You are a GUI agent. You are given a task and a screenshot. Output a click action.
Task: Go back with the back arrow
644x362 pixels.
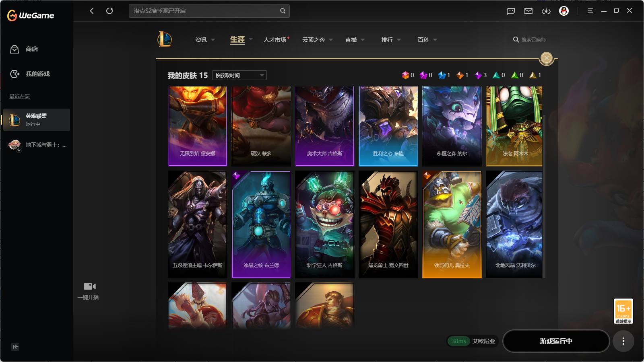pyautogui.click(x=92, y=11)
